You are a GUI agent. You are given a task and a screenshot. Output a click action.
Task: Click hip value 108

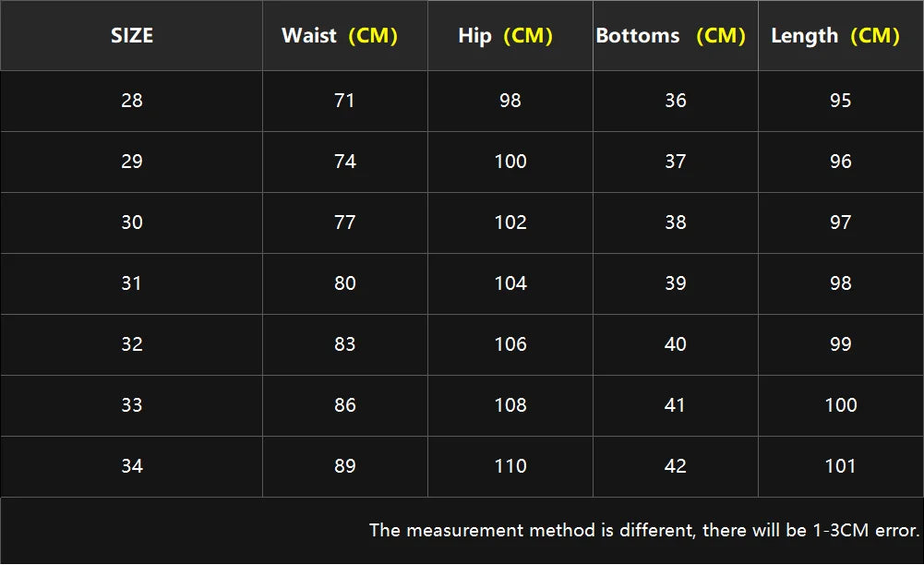coord(510,405)
